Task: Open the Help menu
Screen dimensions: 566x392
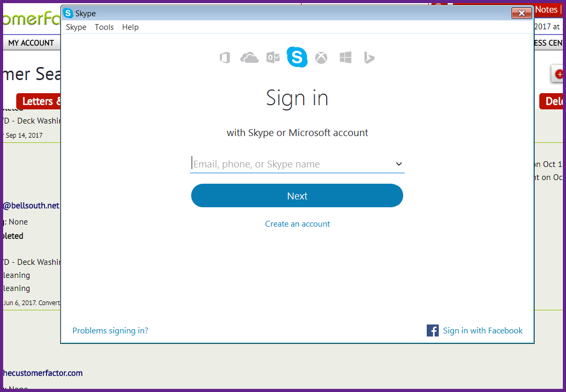Action: click(x=130, y=27)
